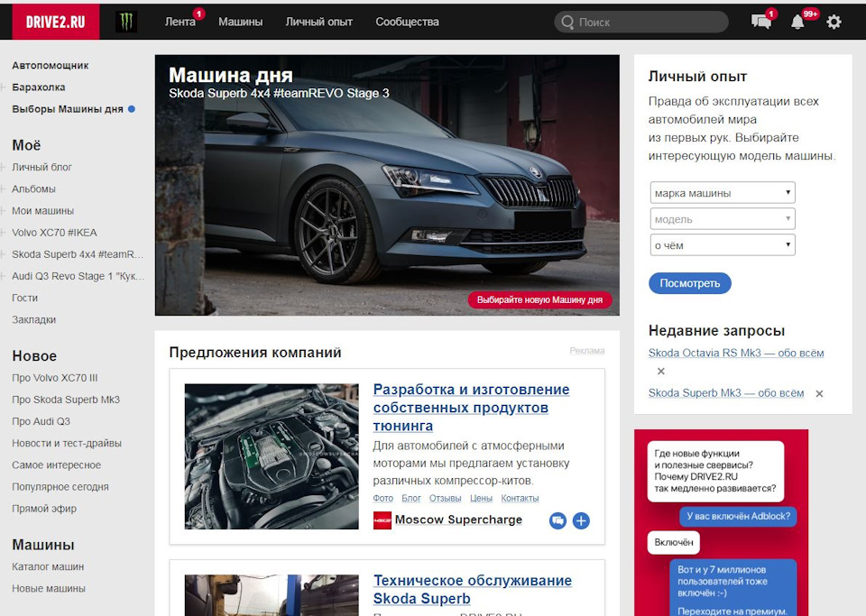Open Moscow Supercharge Контакты link
This screenshot has height=616, width=866.
pos(520,498)
